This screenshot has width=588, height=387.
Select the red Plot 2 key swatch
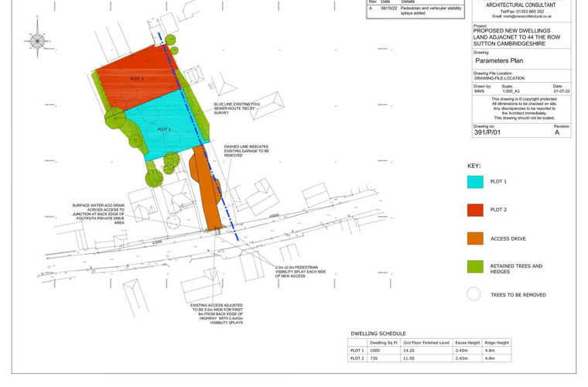tap(475, 210)
